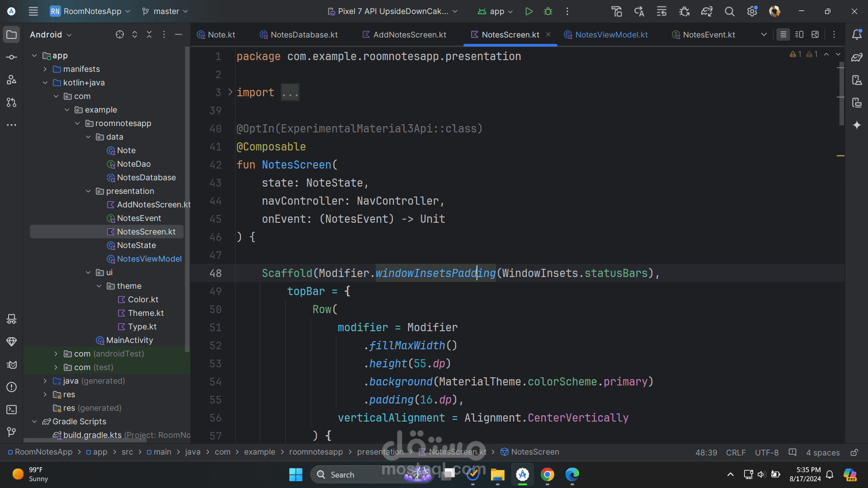Click the Search Everywhere magnifier icon
This screenshot has height=488, width=868.
(x=729, y=11)
